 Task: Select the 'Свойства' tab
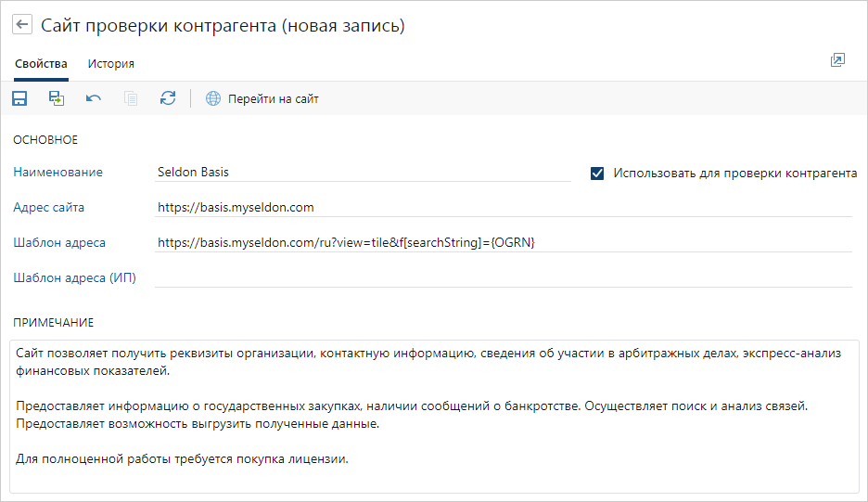[x=41, y=64]
